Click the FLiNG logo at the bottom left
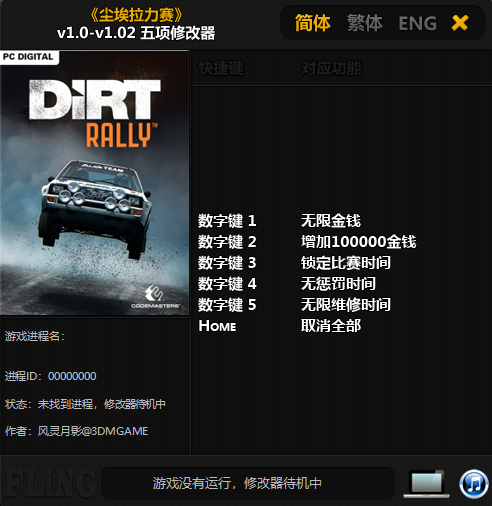 tap(49, 483)
